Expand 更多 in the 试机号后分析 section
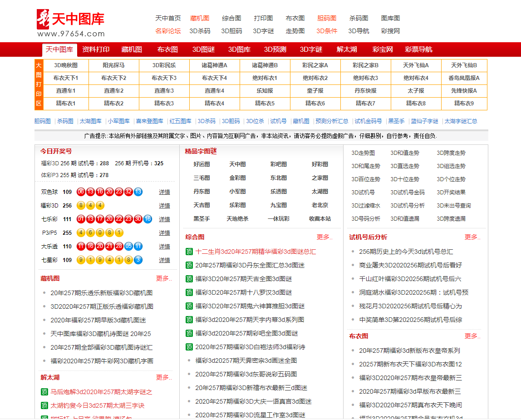This screenshot has height=420, width=521. [472, 237]
